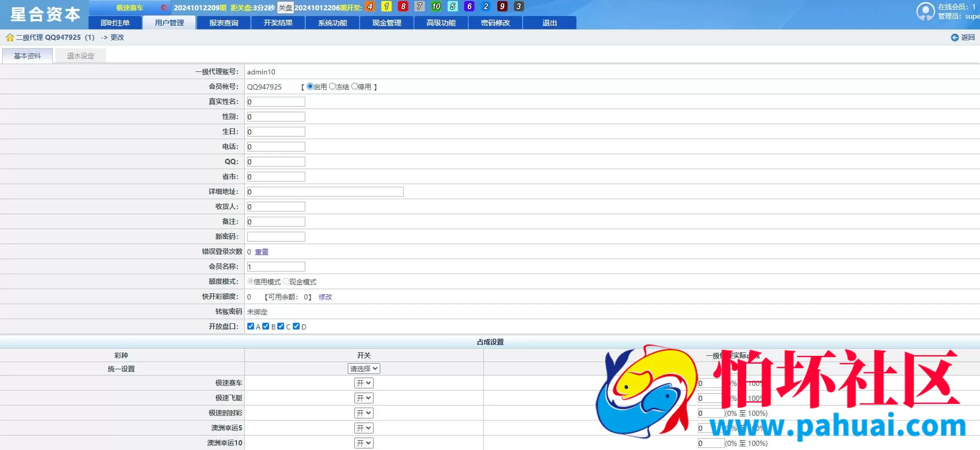The image size is (980, 450).
Task: Choose 现金模式 quota mode radio
Action: coord(286,281)
